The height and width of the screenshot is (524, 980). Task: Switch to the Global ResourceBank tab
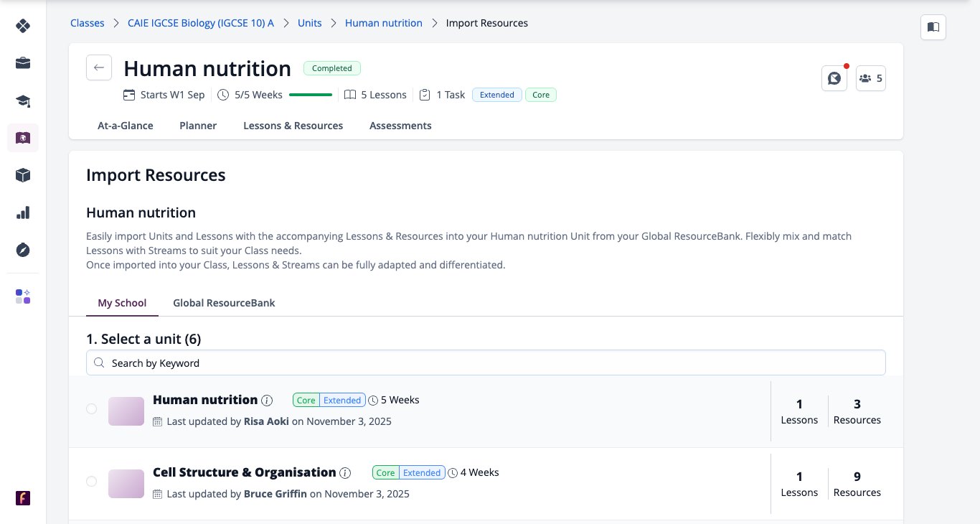pos(224,303)
